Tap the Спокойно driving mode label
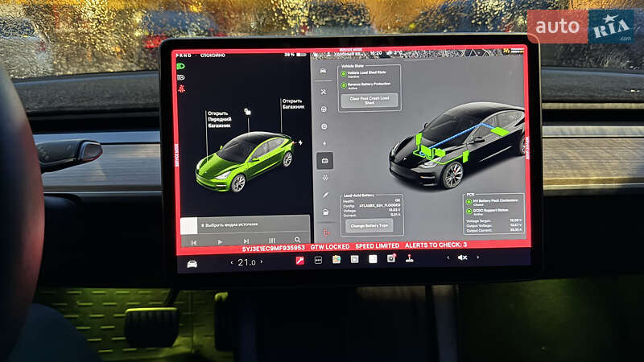 click(213, 55)
